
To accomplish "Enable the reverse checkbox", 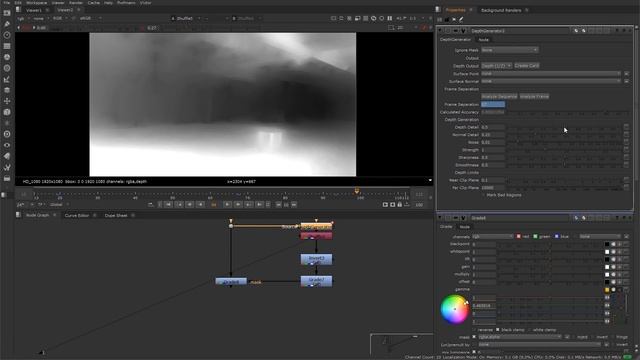I will coord(474,330).
